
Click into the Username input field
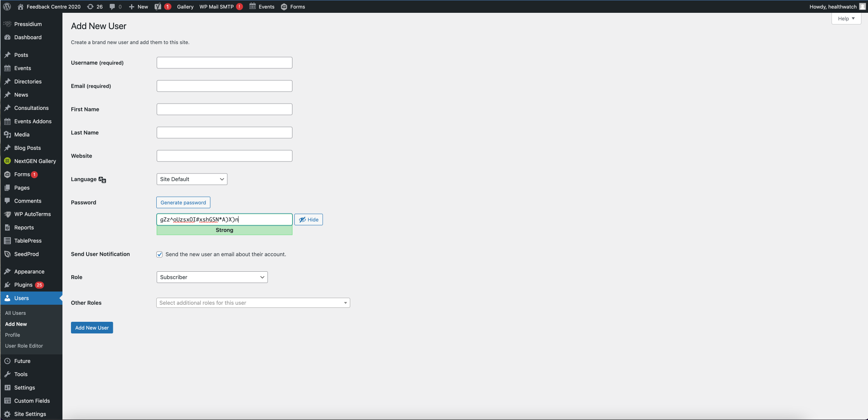(x=224, y=63)
